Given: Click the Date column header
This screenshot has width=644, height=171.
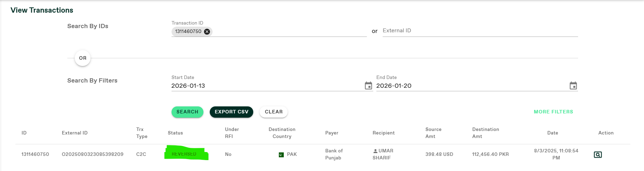Looking at the screenshot, I should [x=552, y=133].
